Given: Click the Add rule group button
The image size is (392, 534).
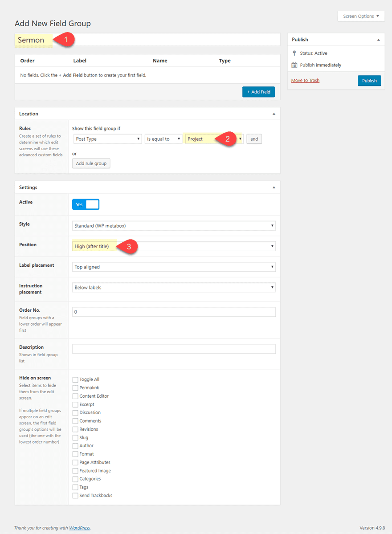Looking at the screenshot, I should [x=91, y=163].
